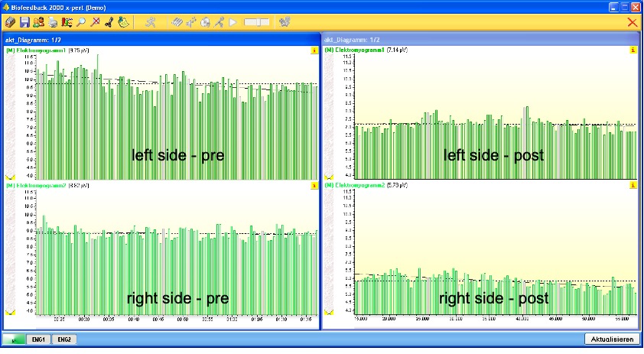The image size is (644, 354).
Task: Switch to the EMG1 tab
Action: pyautogui.click(x=38, y=339)
